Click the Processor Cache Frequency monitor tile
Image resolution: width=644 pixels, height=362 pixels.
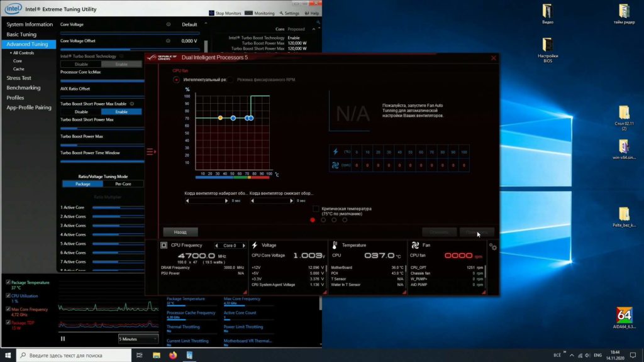coord(191,314)
